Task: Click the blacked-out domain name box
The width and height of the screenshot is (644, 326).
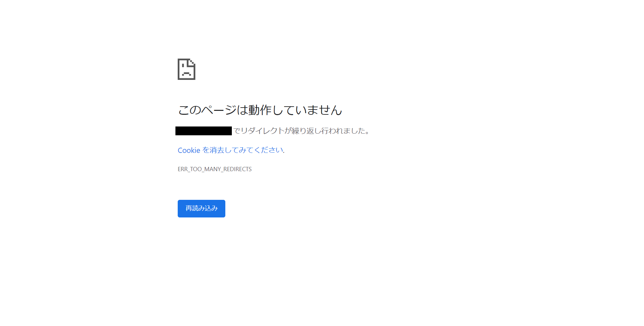Action: pyautogui.click(x=203, y=131)
